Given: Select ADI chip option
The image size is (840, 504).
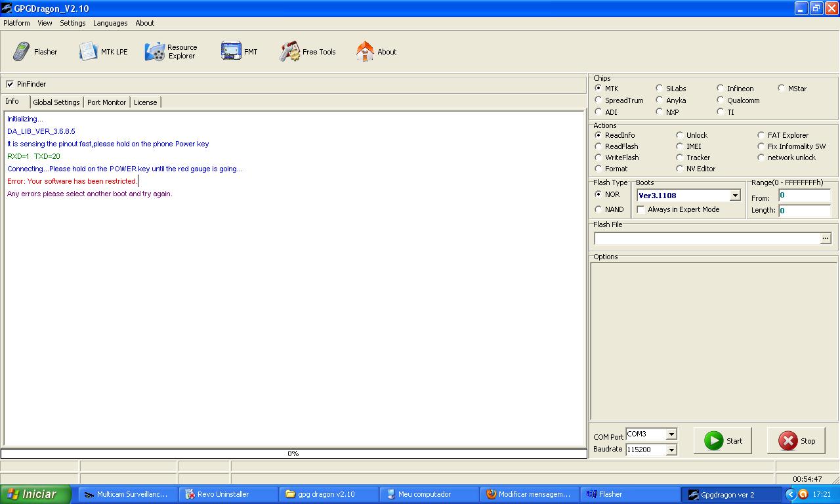Looking at the screenshot, I should click(x=598, y=112).
